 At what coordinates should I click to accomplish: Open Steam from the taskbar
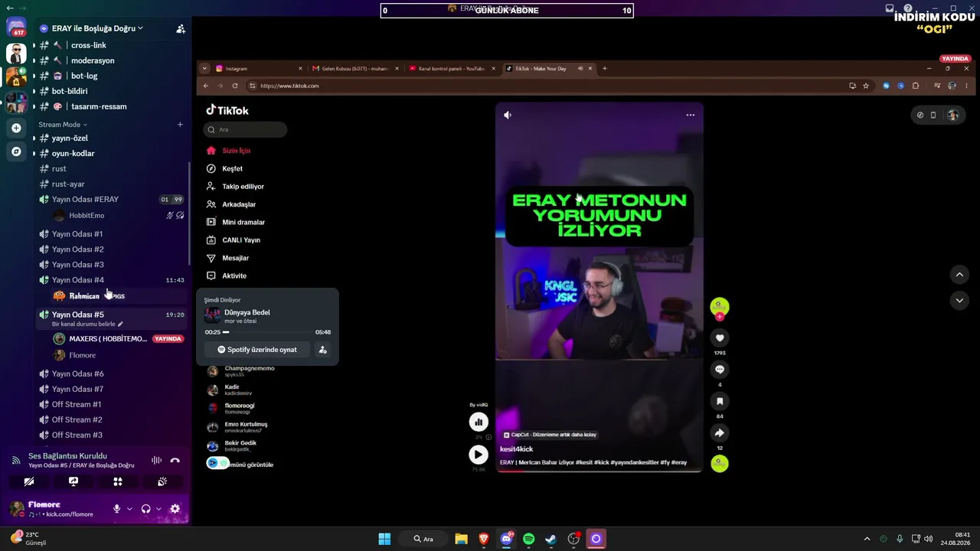coord(550,539)
